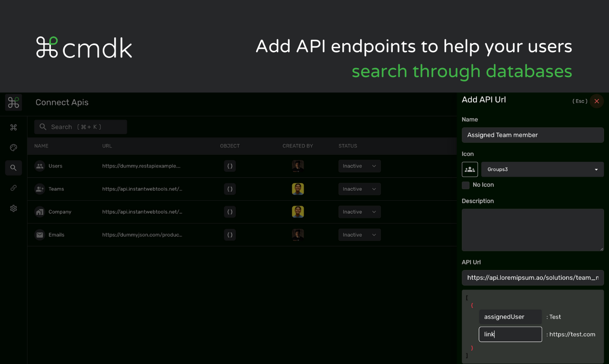Open the palette theme icon in sidebar
This screenshot has width=609, height=364.
pos(13,148)
